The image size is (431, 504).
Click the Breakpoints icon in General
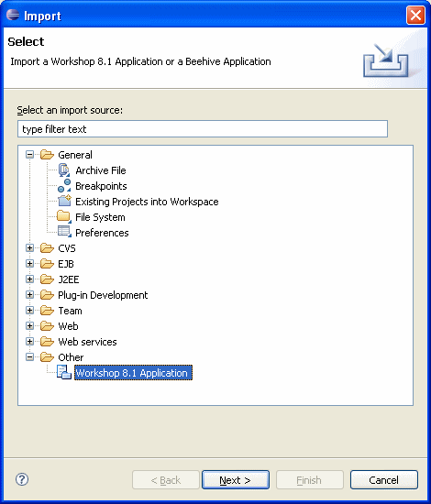pos(64,186)
